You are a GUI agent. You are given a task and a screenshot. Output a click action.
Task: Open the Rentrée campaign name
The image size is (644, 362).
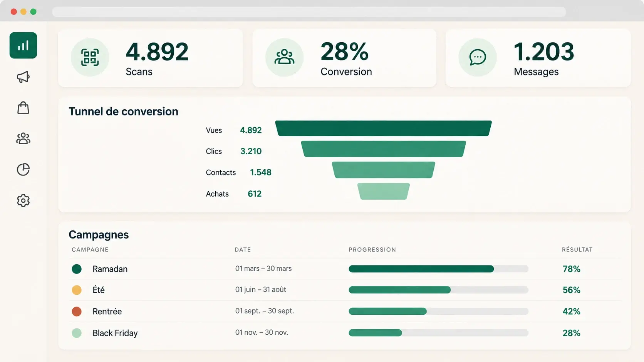coord(107,311)
